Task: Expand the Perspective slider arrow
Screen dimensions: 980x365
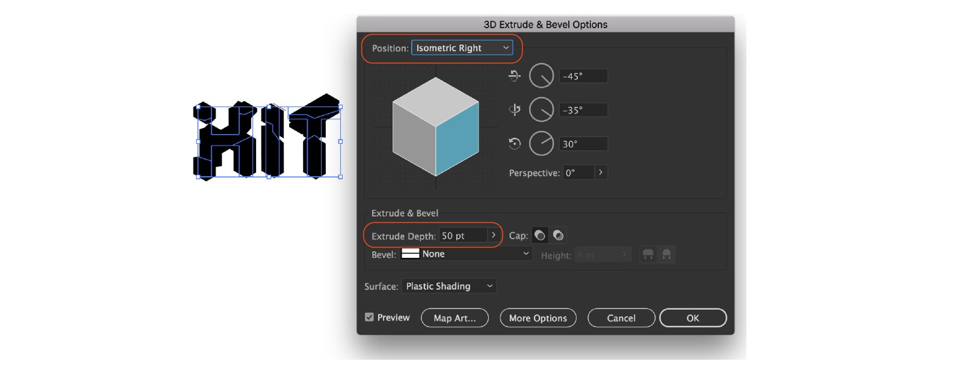Action: click(x=601, y=173)
